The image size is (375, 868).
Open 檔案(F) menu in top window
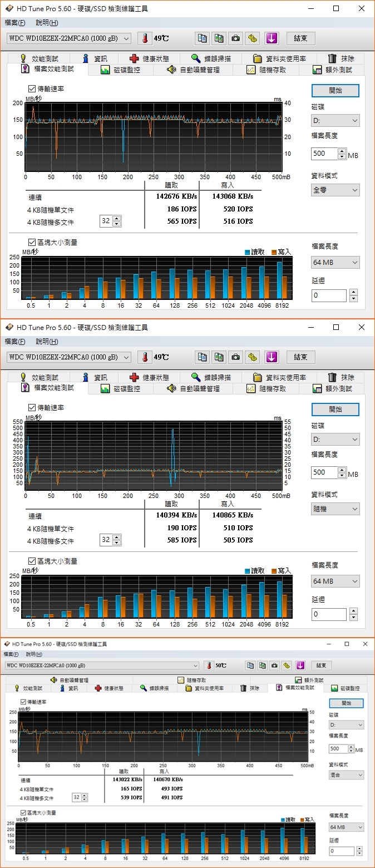pyautogui.click(x=15, y=23)
